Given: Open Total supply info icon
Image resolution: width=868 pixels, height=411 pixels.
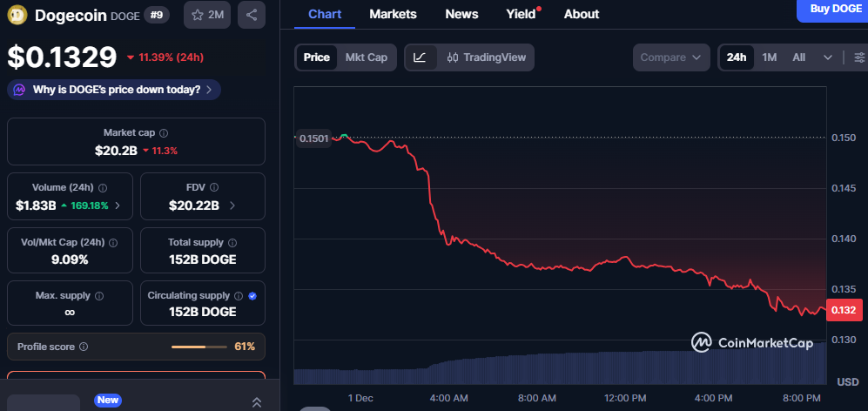Looking at the screenshot, I should 232,243.
